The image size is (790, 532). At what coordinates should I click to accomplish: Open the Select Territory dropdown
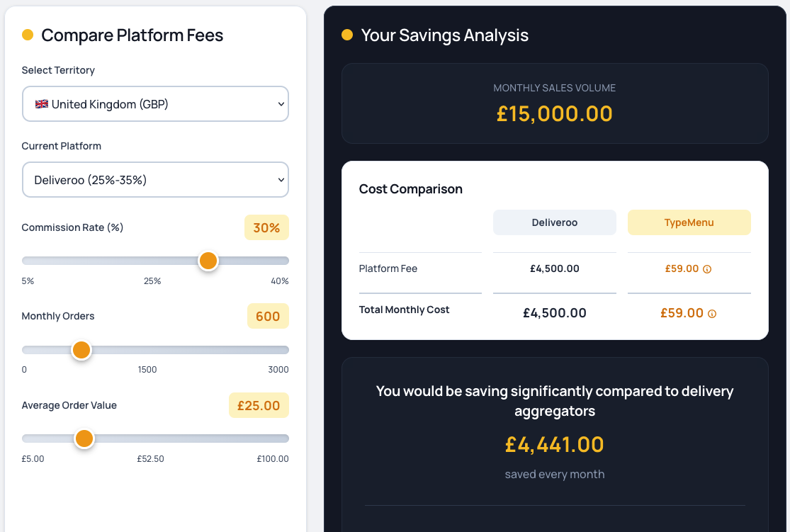(155, 103)
